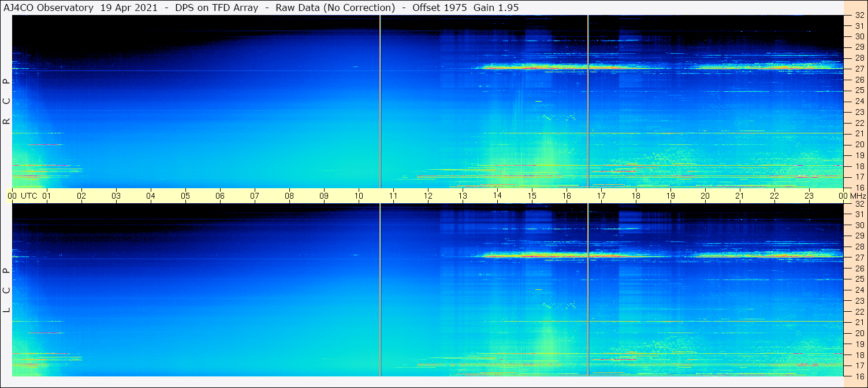Click the vertical marker line near 10:40 UTC in RCP panel
Viewport: 868px width, 388px height.
(380, 102)
